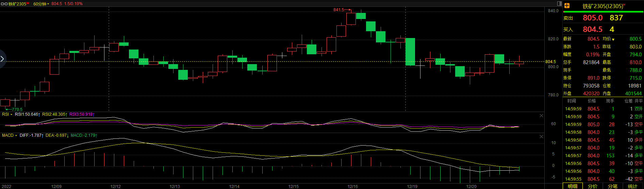Click the 外盘 value 420320
This screenshot has width=644, height=189.
tap(591, 94)
